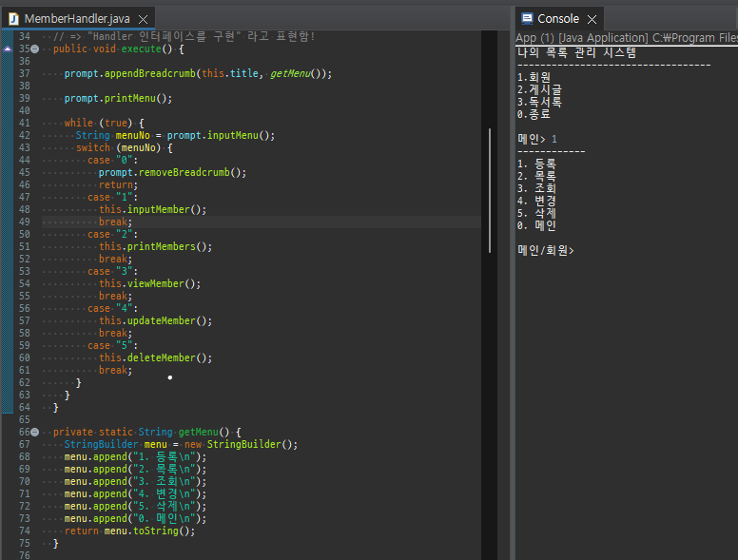Viewport: 738px width, 560px height.
Task: Click 'switch (menuNo)' on line 43
Action: point(120,147)
